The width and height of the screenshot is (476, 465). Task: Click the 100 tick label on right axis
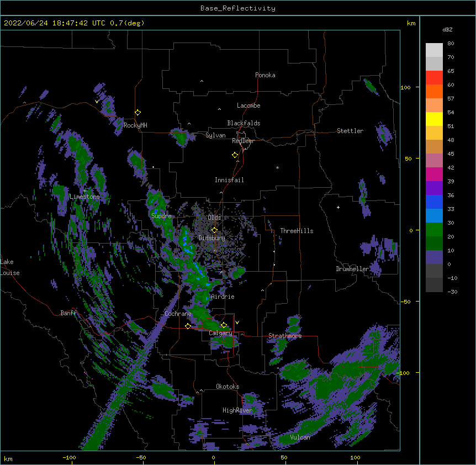[x=405, y=87]
